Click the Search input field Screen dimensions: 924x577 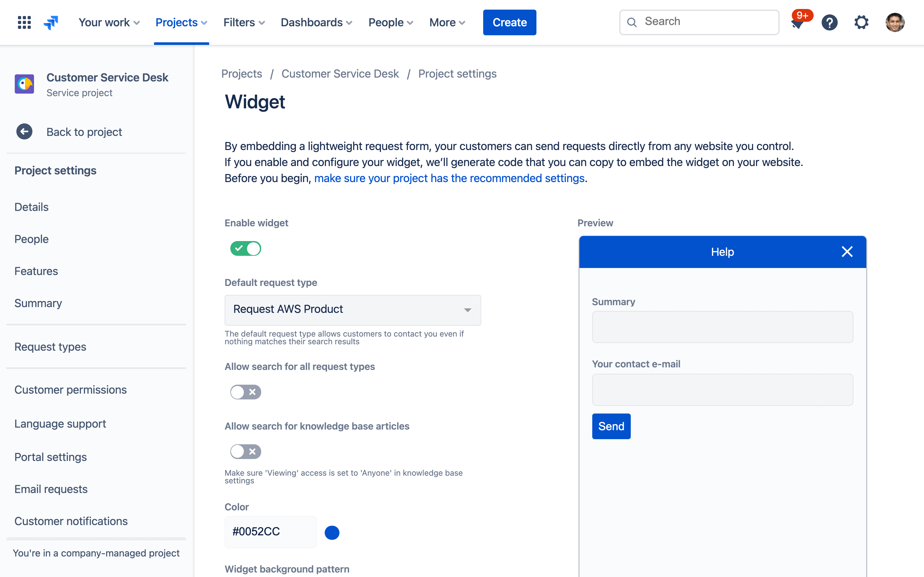(x=698, y=21)
